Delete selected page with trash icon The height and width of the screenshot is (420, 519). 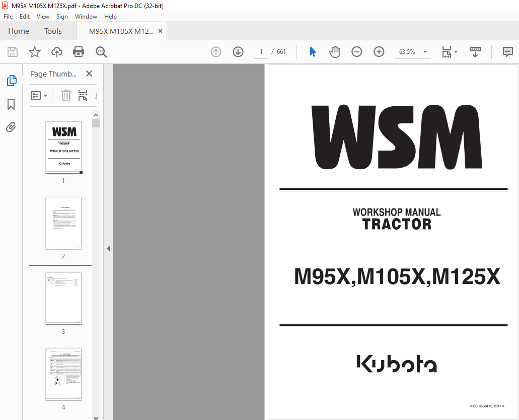click(66, 95)
